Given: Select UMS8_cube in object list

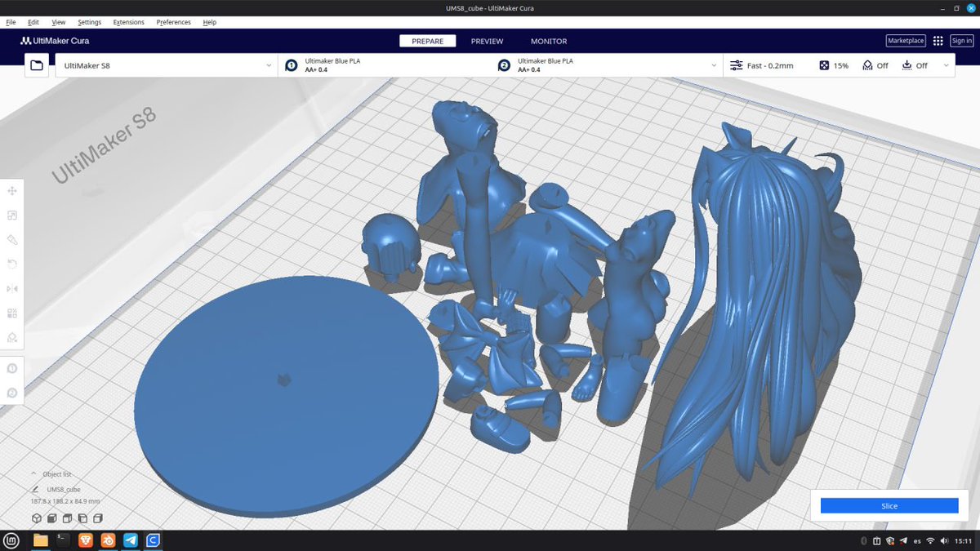Looking at the screenshot, I should [x=64, y=489].
